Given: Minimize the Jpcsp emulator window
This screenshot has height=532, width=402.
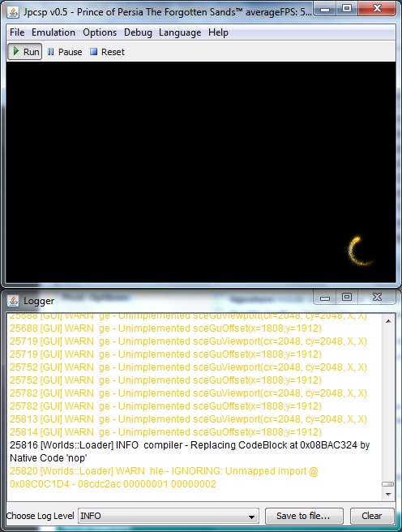Looking at the screenshot, I should coord(325,9).
